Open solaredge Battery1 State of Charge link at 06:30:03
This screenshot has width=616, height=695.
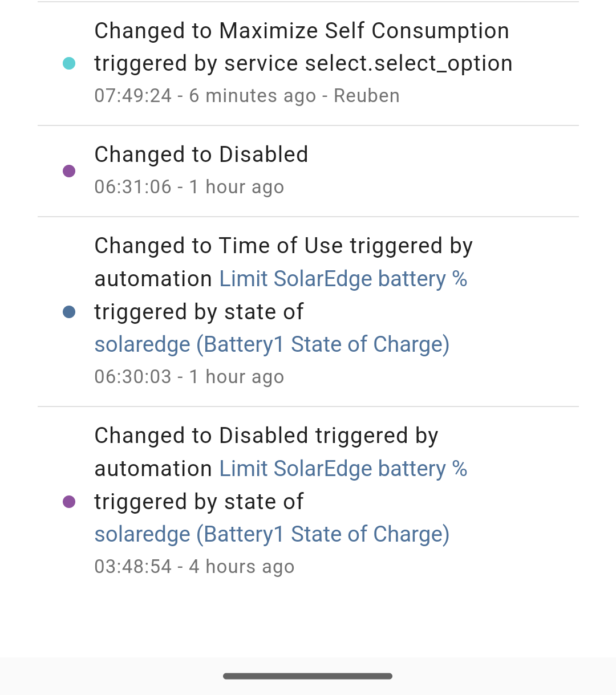[271, 344]
